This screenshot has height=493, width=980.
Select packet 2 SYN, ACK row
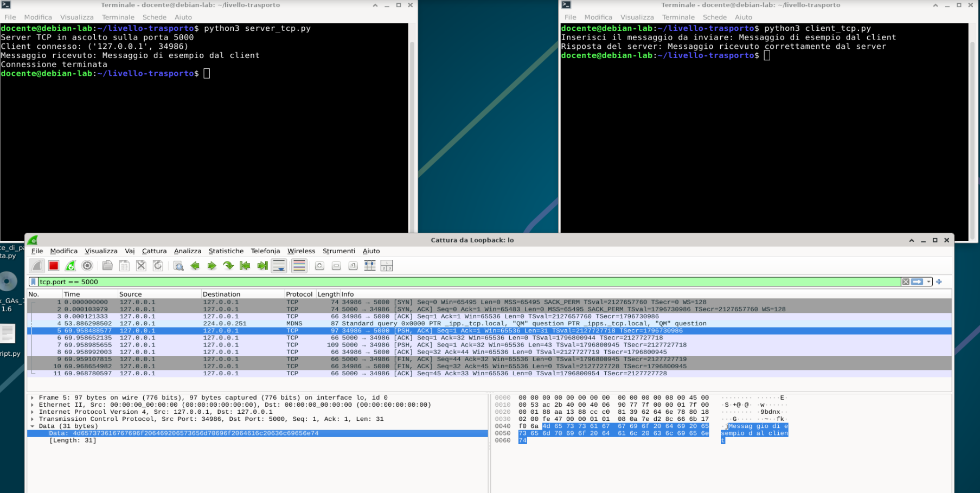489,309
